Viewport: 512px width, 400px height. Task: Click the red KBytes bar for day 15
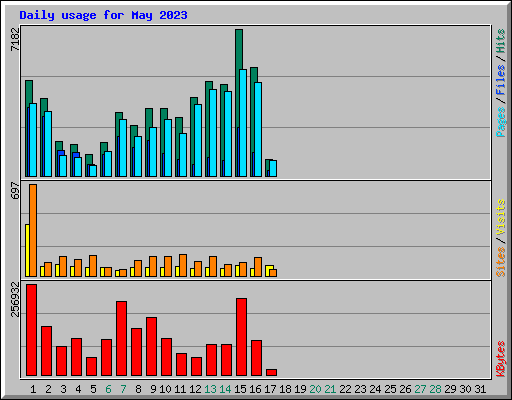click(x=241, y=337)
